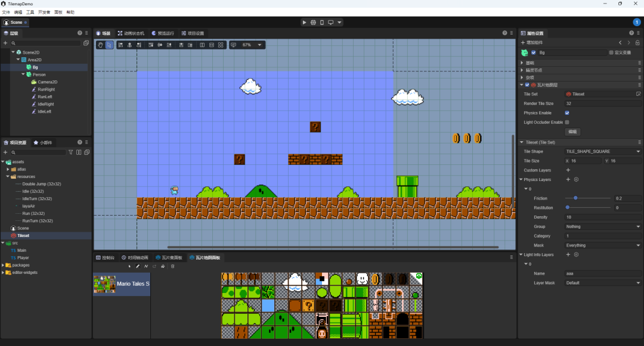Align selected nodes to left edge
The width and height of the screenshot is (644, 346).
coord(120,45)
